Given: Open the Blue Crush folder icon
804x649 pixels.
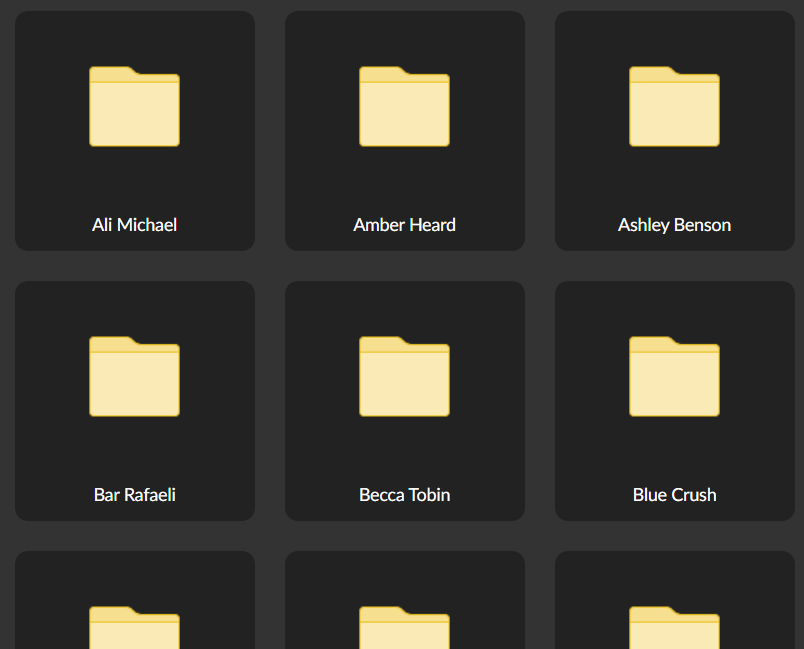Looking at the screenshot, I should tap(674, 376).
